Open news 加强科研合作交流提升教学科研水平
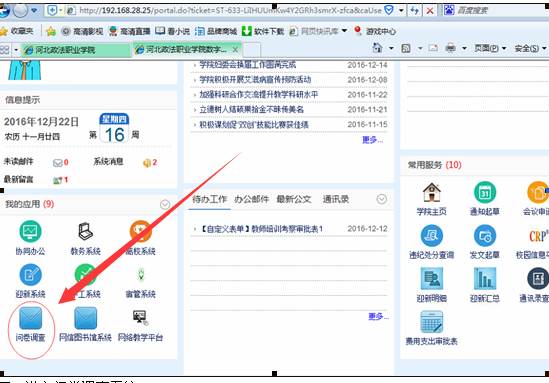Image resolution: width=549 pixels, height=383 pixels. point(259,95)
